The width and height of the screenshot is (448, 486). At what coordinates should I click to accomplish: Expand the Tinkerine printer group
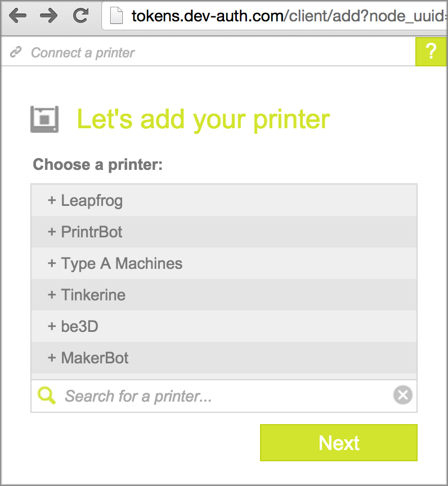tap(87, 295)
